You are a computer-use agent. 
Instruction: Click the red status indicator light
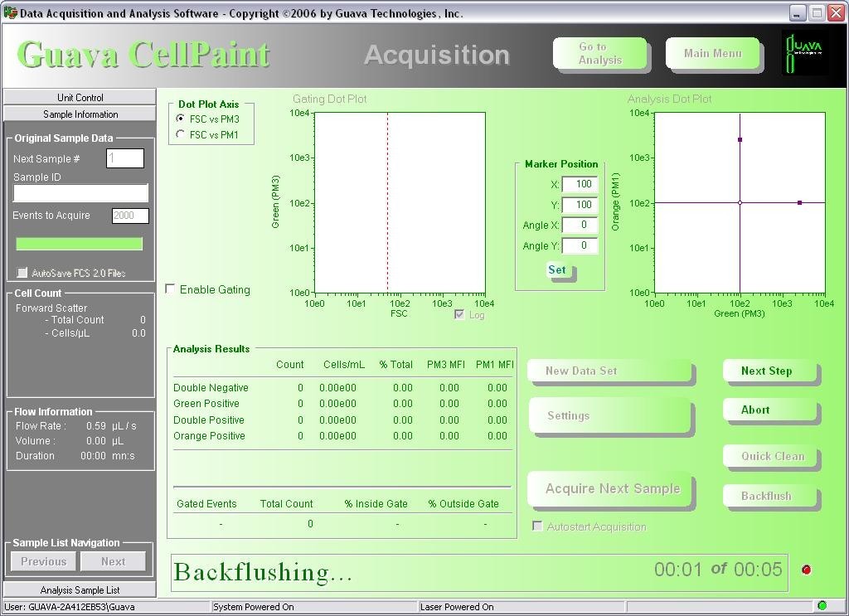[806, 570]
